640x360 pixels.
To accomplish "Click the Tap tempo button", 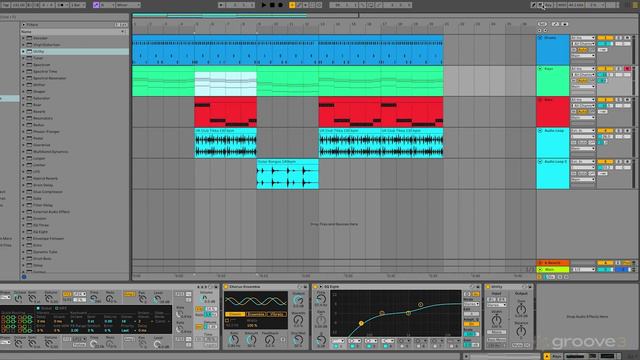I will coord(5,5).
